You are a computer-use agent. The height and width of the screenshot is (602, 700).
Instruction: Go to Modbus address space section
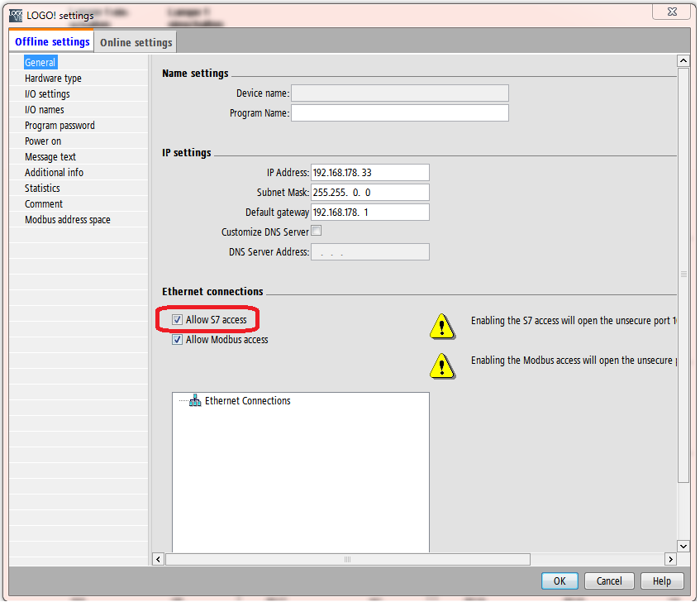point(67,220)
